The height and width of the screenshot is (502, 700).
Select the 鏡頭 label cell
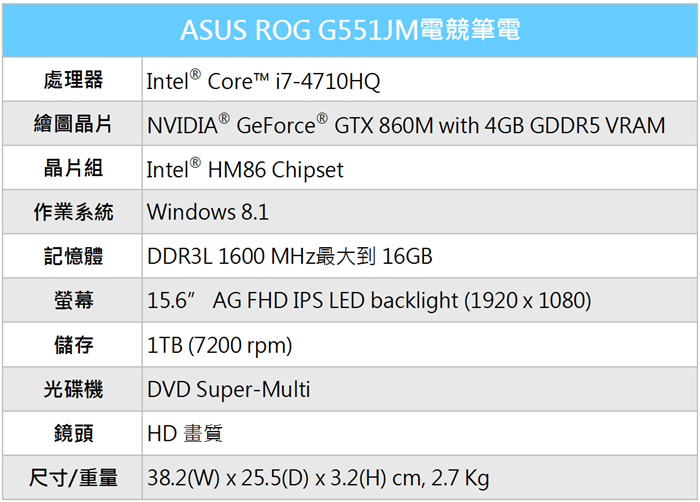pyautogui.click(x=73, y=433)
